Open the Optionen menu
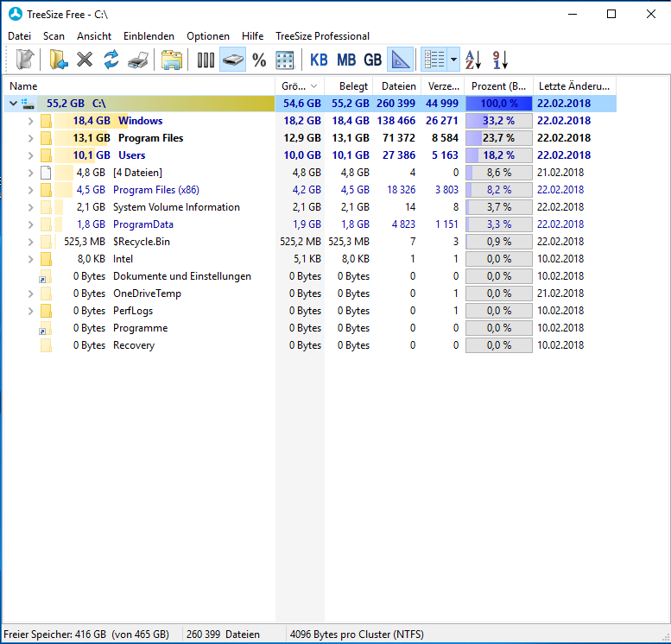671x644 pixels. click(x=208, y=36)
